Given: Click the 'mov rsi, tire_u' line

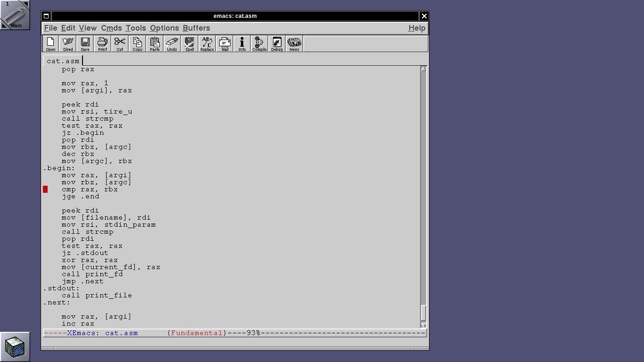Looking at the screenshot, I should point(97,112).
